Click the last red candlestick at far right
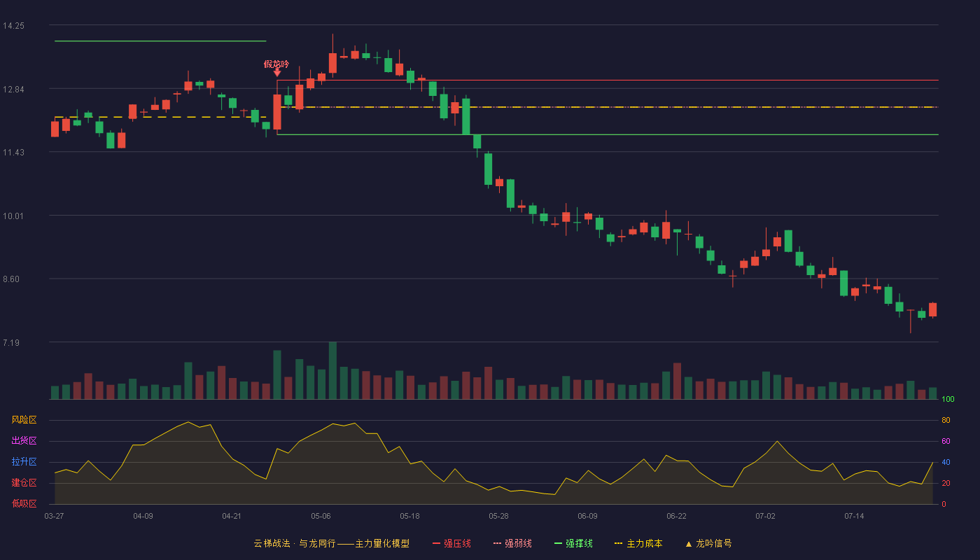 [x=932, y=309]
